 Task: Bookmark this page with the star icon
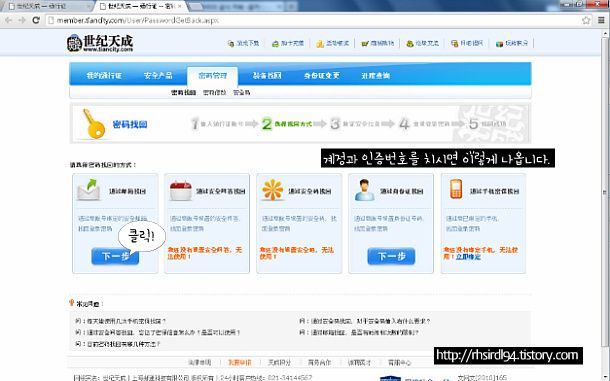pyautogui.click(x=586, y=20)
